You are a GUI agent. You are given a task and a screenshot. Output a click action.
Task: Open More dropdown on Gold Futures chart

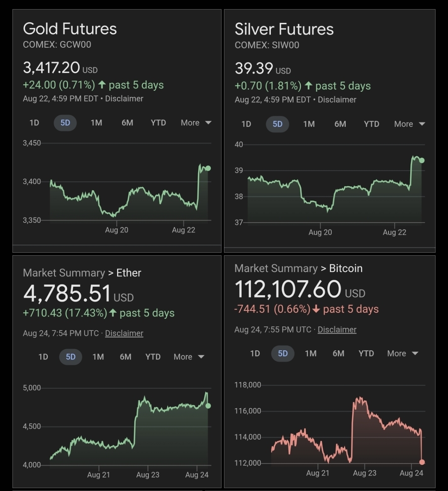pyautogui.click(x=196, y=123)
